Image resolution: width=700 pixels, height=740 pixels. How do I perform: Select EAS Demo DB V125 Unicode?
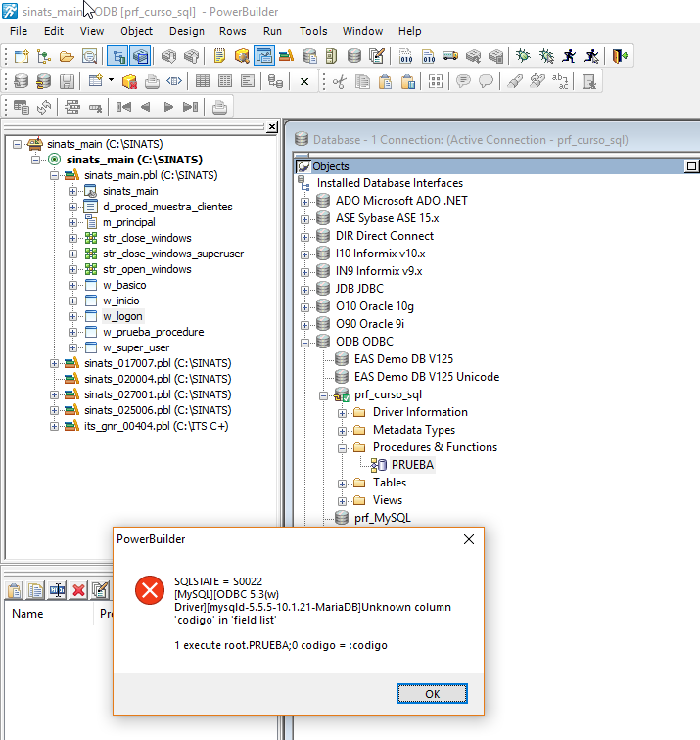click(427, 377)
